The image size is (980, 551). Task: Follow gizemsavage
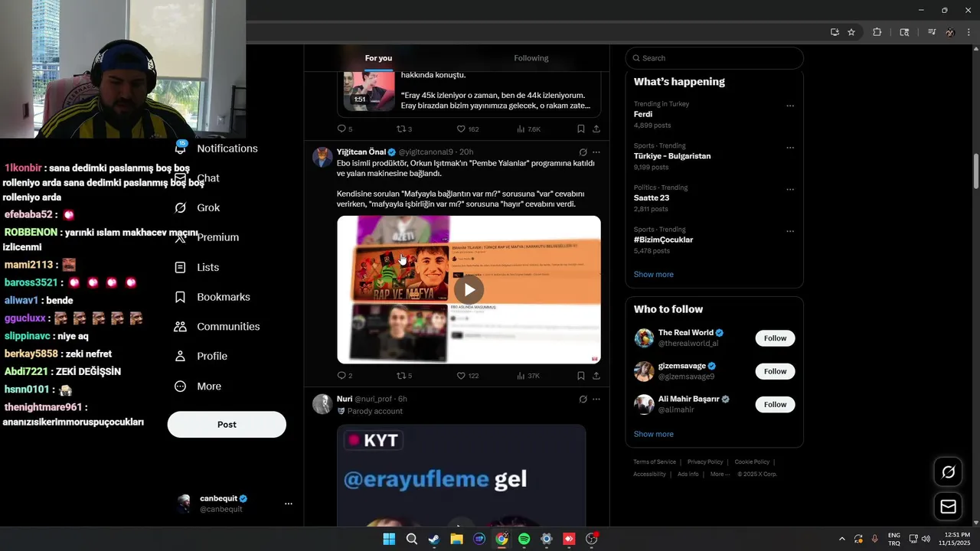tap(775, 371)
